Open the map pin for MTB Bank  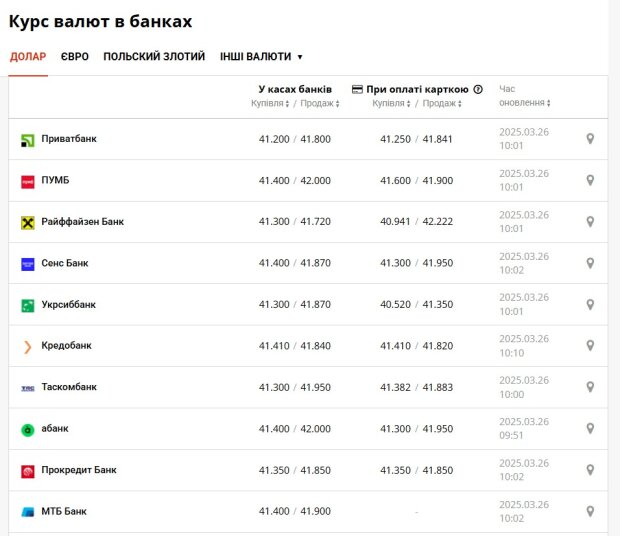click(590, 512)
